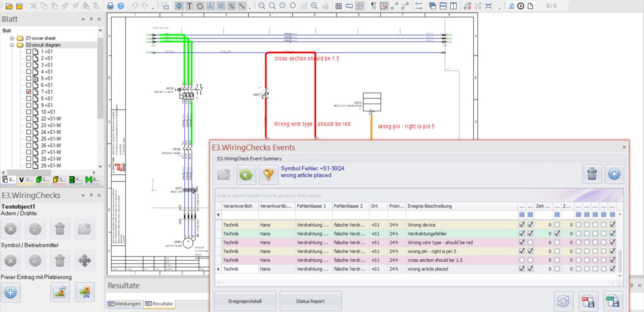Open the Blatt panel dropdown arrow
The height and width of the screenshot is (312, 644).
tap(83, 19)
